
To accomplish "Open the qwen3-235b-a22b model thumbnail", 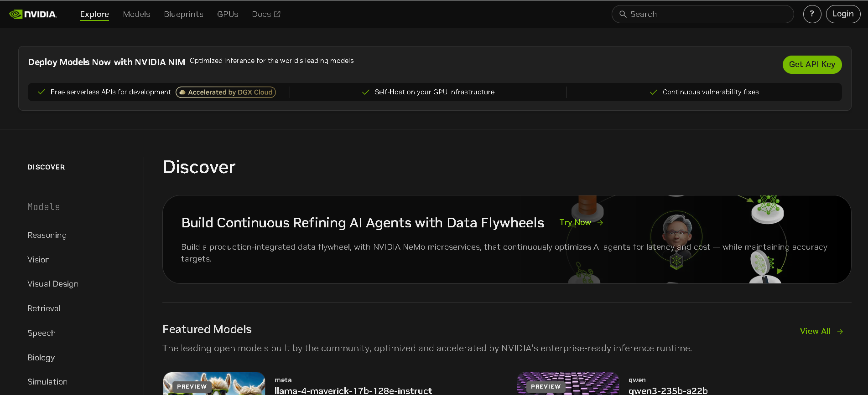I will [x=568, y=384].
